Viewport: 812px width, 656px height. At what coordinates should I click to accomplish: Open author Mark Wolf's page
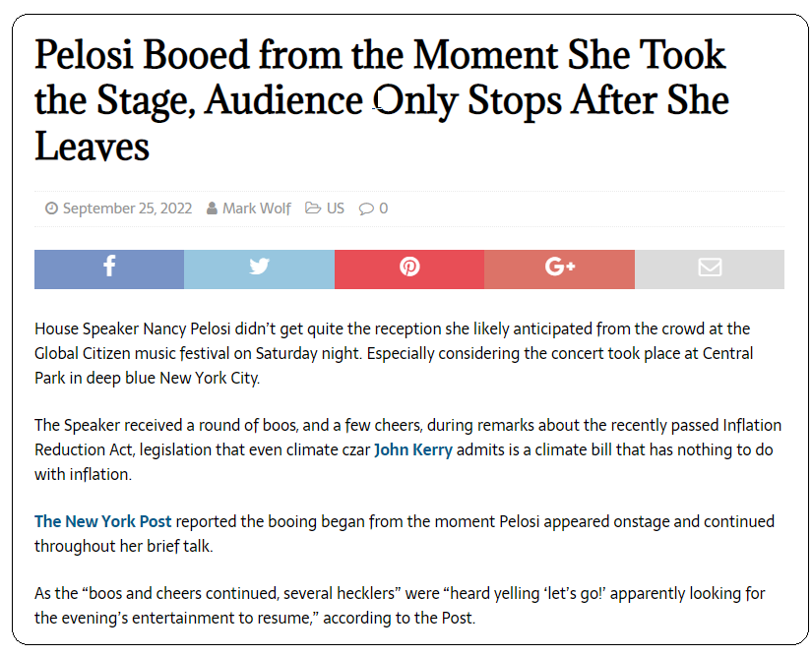click(x=257, y=209)
